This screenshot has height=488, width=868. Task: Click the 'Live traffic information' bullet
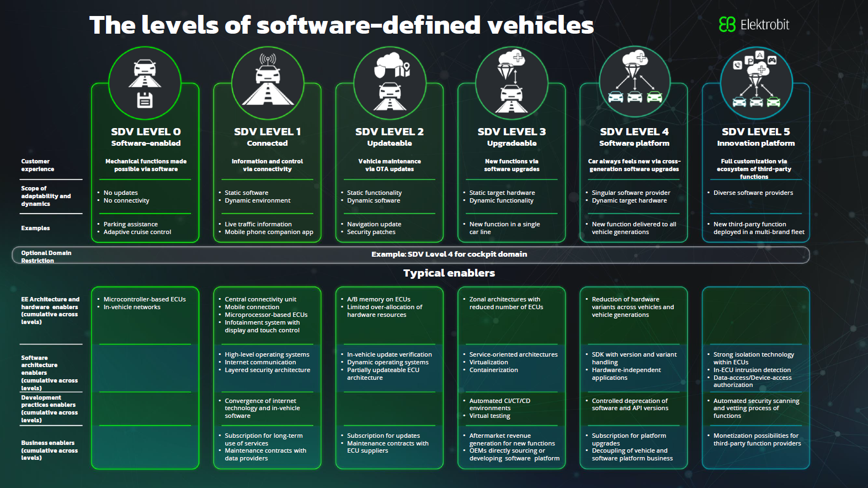(258, 224)
